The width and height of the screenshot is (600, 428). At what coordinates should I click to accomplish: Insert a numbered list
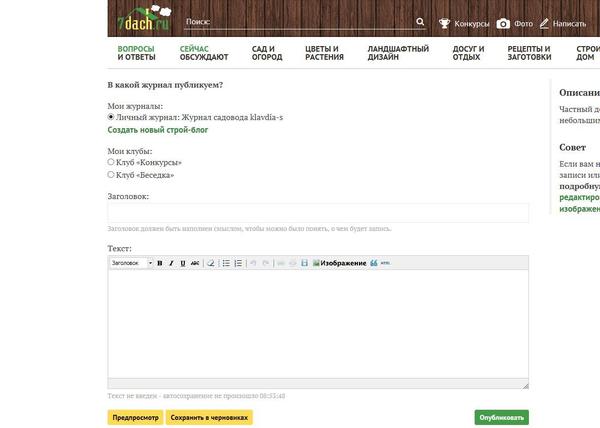pos(238,263)
